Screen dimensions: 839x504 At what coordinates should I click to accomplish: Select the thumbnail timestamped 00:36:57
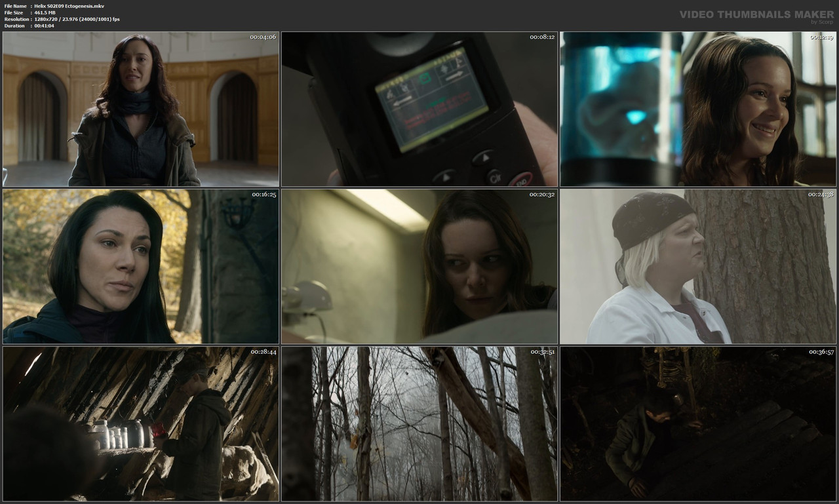tap(698, 424)
